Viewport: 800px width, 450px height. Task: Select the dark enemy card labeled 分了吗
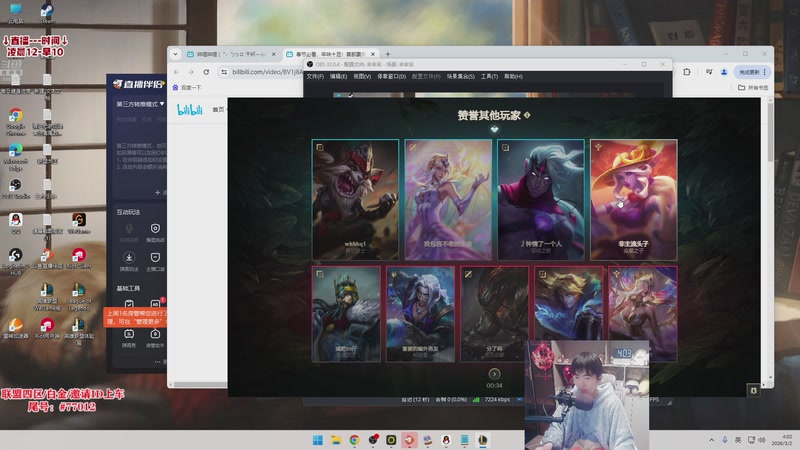click(494, 314)
